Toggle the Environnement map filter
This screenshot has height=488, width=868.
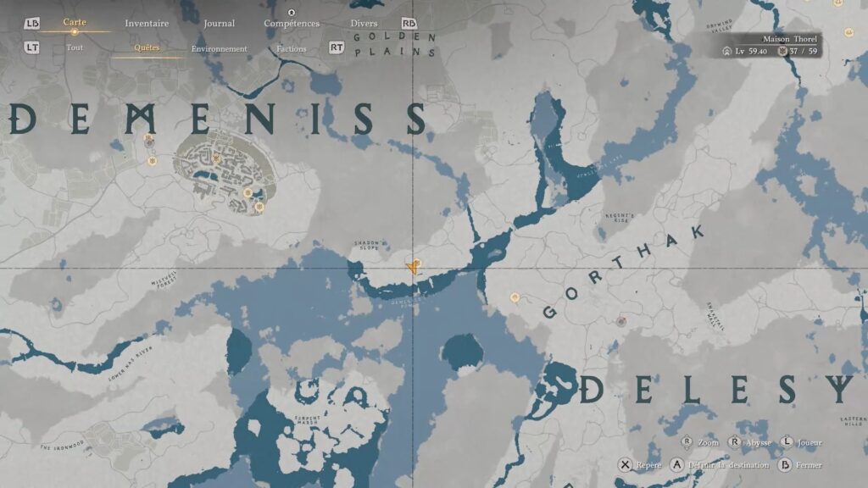(x=219, y=48)
